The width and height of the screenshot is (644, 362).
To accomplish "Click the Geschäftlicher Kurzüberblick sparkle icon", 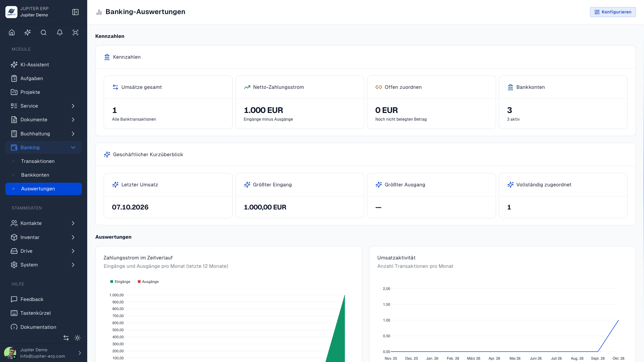I will [107, 155].
